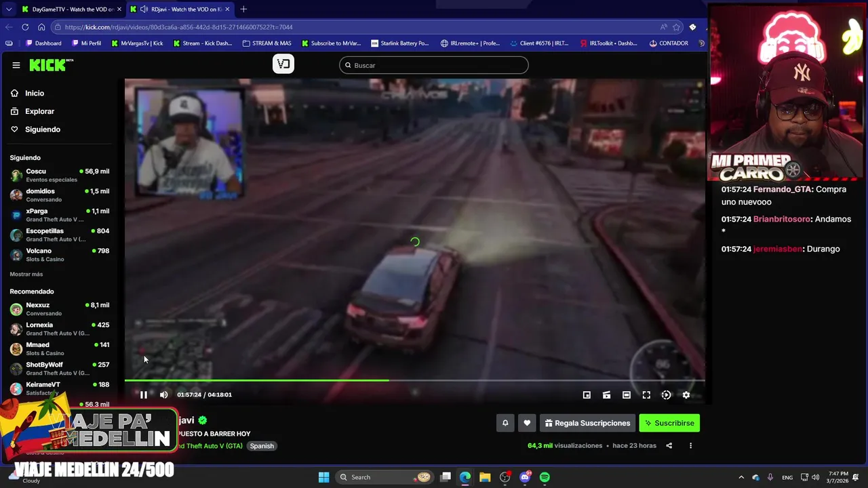
Task: Open more options menu below video
Action: pos(690,446)
